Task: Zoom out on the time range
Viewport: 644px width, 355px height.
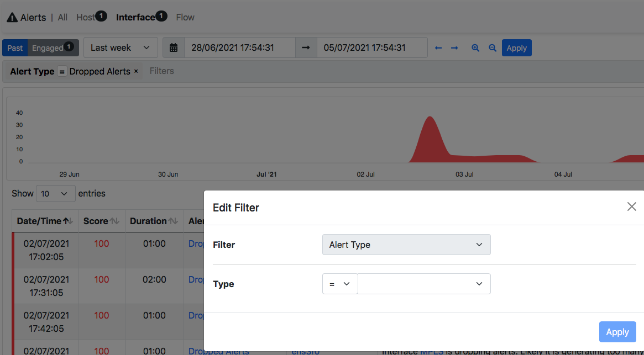Action: (493, 47)
